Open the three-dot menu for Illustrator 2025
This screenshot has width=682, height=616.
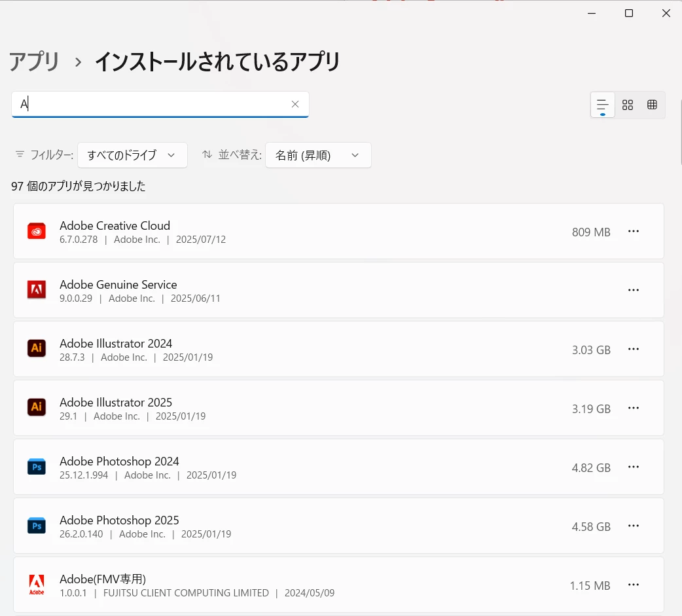tap(634, 408)
